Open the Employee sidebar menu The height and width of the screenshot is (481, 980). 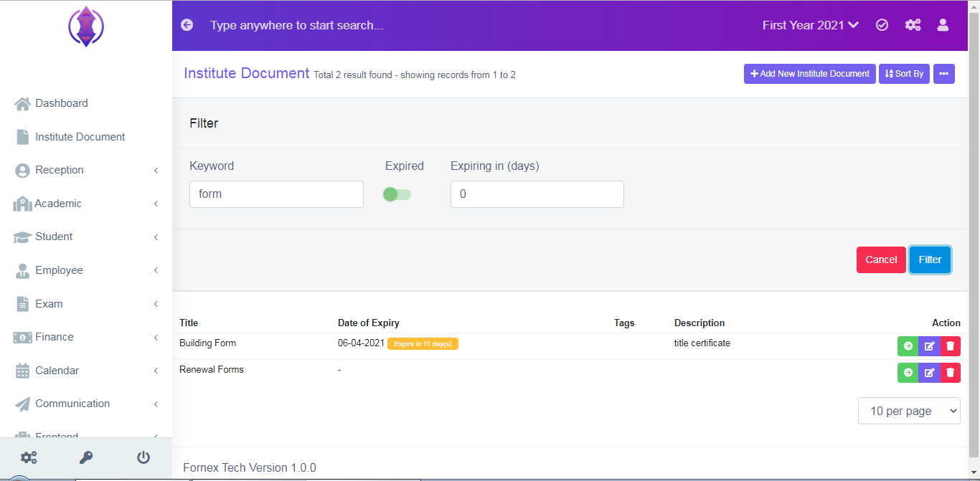86,271
